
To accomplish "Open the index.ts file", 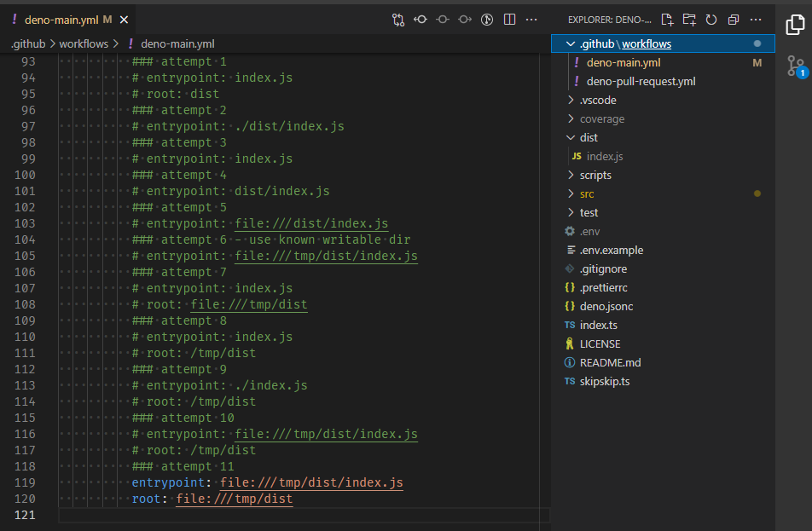I will [663, 325].
